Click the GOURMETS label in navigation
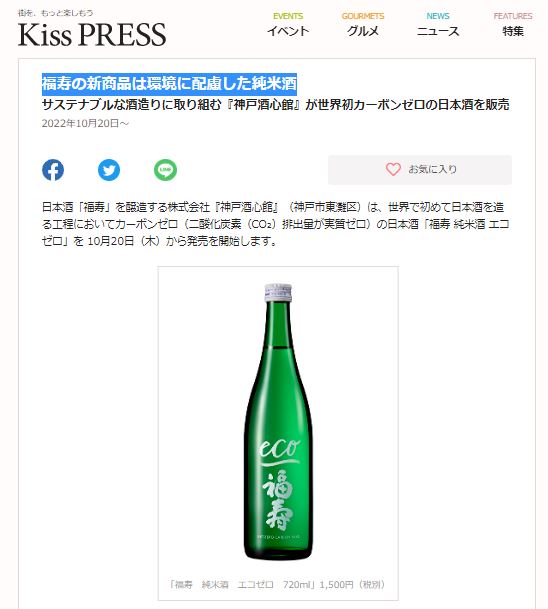Image resolution: width=548 pixels, height=609 pixels. [363, 16]
